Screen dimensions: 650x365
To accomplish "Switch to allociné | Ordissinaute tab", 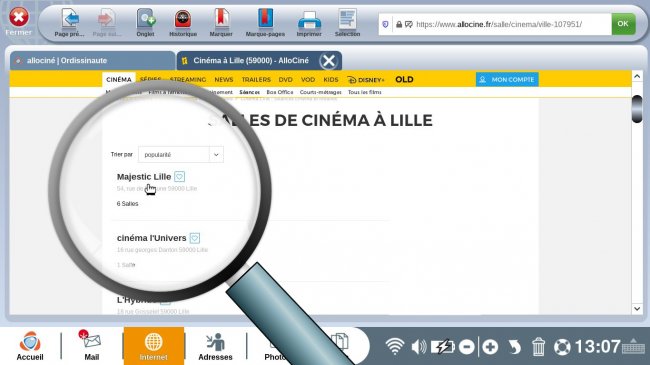I will (92, 61).
